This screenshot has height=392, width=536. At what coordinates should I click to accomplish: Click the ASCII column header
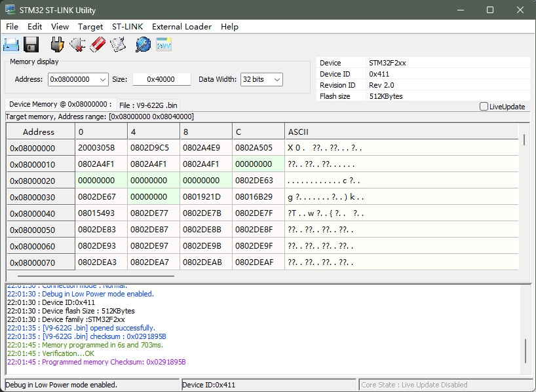pyautogui.click(x=402, y=132)
